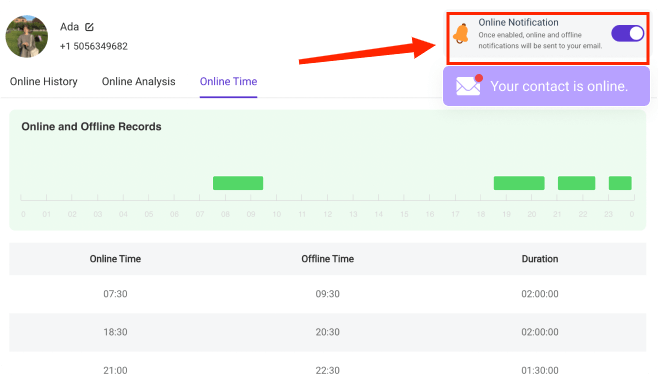The height and width of the screenshot is (375, 658).
Task: Select the Online Time tab
Action: click(x=228, y=81)
